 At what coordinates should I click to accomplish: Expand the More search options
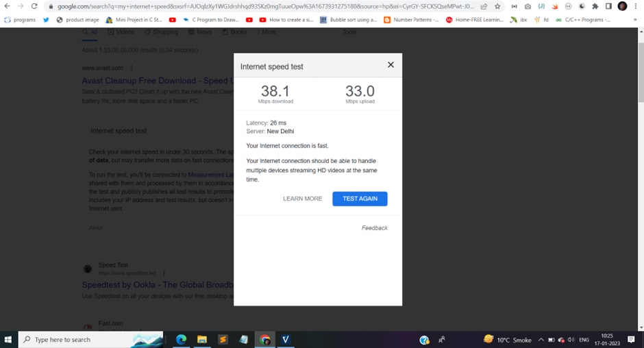[267, 32]
